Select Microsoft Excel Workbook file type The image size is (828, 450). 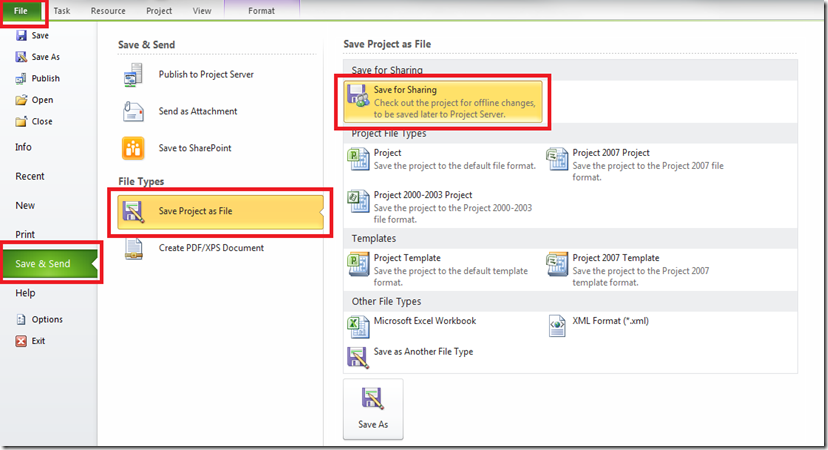[425, 321]
